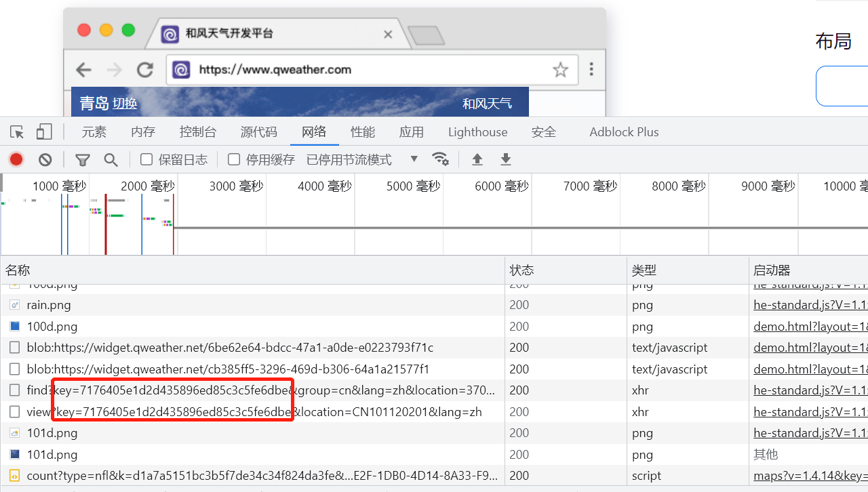The image size is (868, 492).
Task: Import HAR file upload arrow icon
Action: tap(477, 159)
